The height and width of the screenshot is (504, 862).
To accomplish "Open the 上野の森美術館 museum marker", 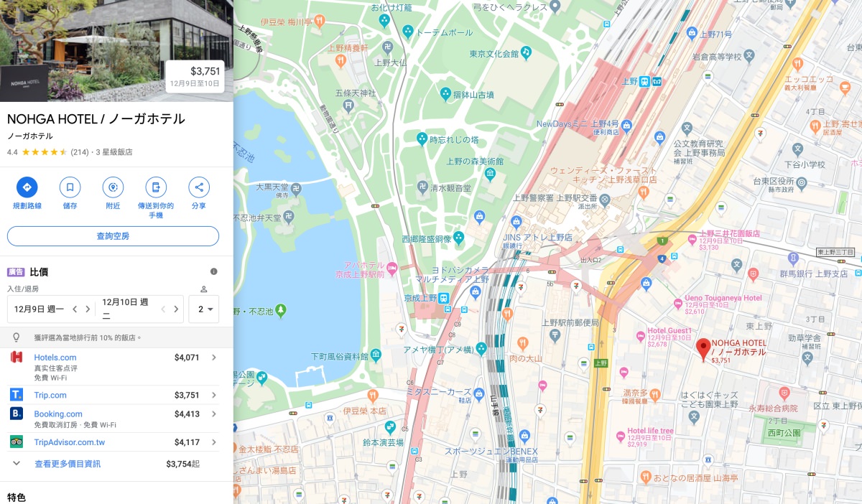I will [490, 173].
